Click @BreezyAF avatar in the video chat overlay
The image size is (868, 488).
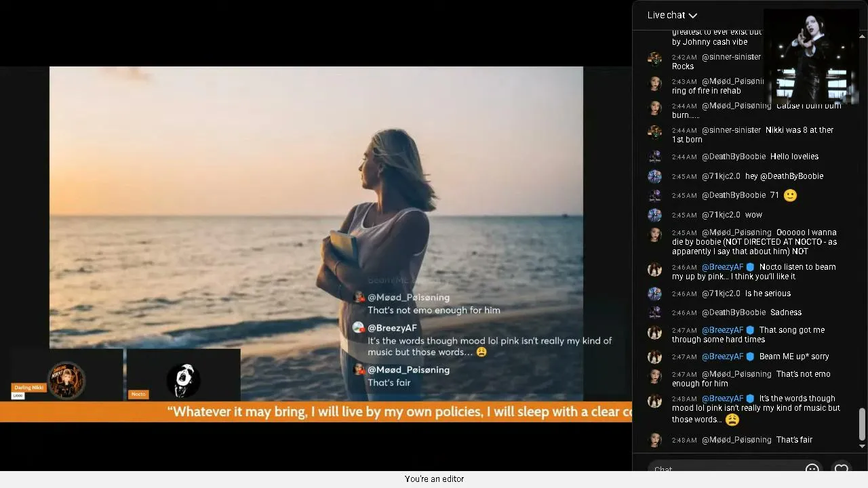coord(359,328)
